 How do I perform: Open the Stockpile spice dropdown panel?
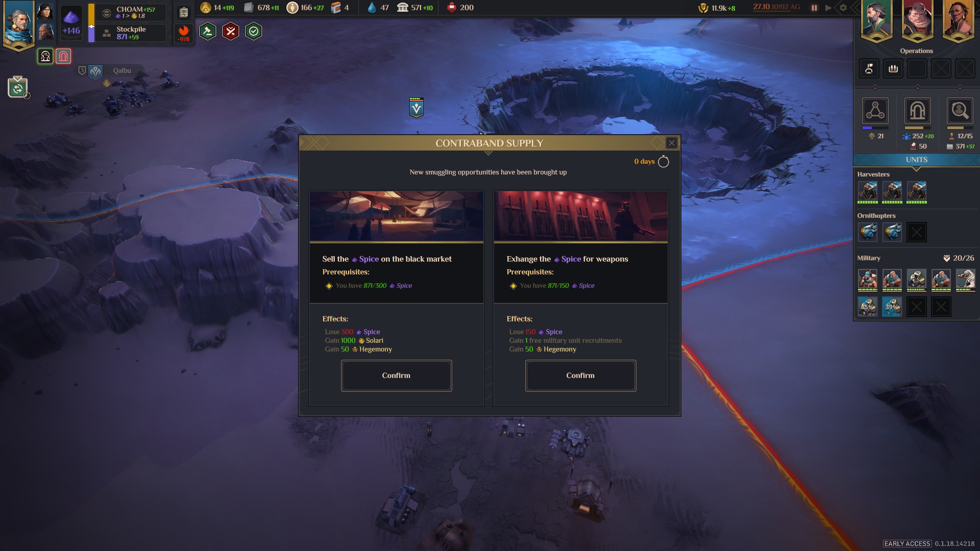pyautogui.click(x=131, y=33)
